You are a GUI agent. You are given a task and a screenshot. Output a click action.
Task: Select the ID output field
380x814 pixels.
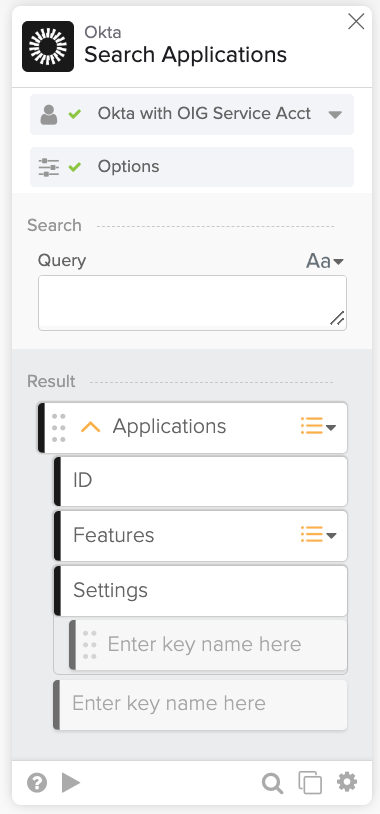click(x=200, y=481)
